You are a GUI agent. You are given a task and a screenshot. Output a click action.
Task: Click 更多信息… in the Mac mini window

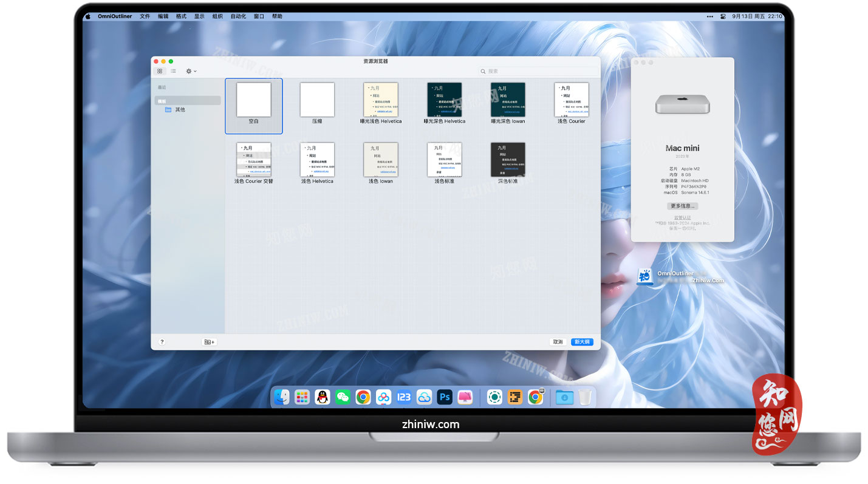click(x=682, y=206)
